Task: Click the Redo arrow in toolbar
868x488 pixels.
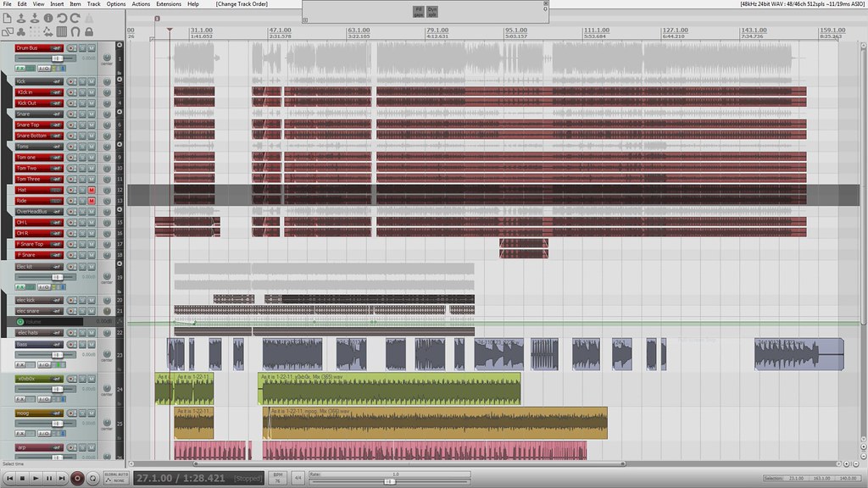Action: [x=75, y=18]
